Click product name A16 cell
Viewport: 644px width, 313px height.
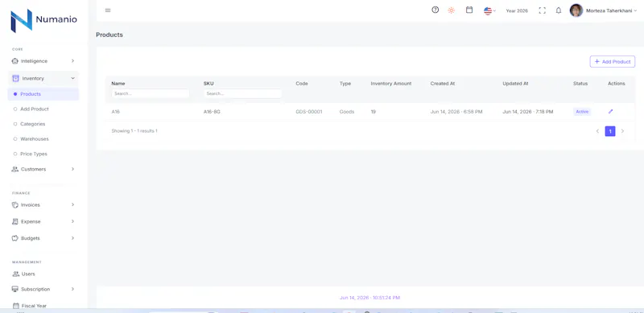pos(115,112)
